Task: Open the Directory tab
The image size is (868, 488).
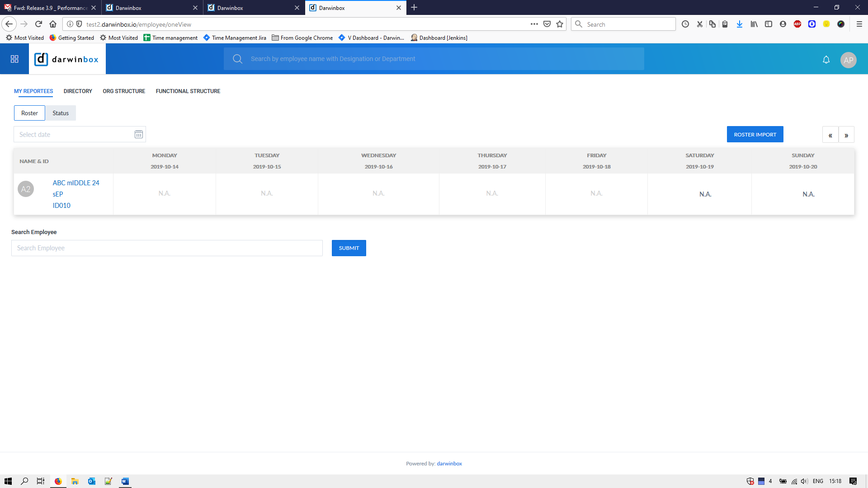Action: (x=78, y=91)
